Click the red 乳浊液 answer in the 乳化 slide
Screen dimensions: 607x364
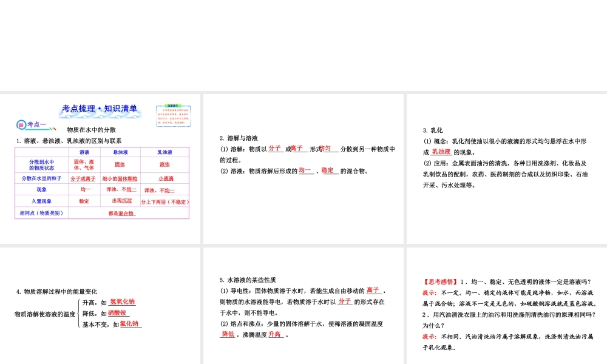click(441, 152)
